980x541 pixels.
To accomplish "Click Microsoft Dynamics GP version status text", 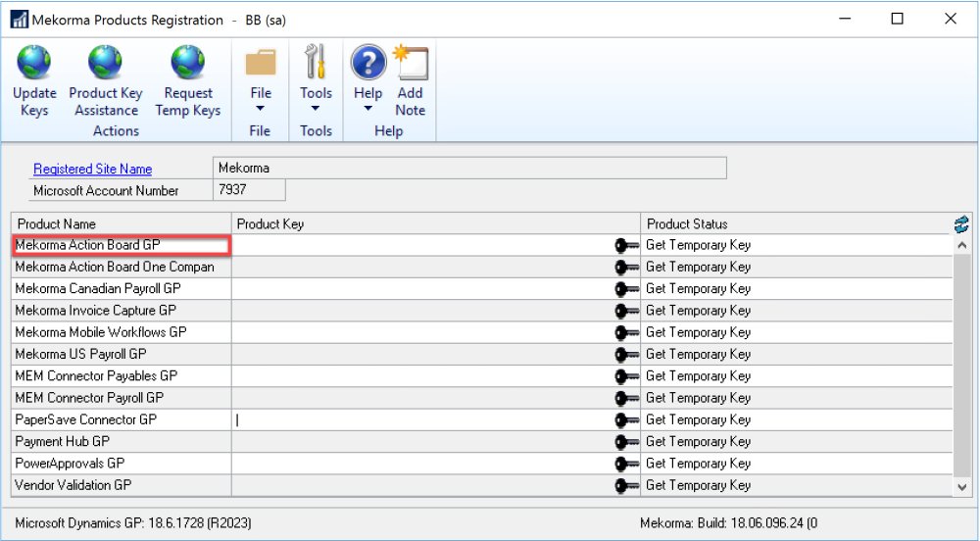I will (x=133, y=523).
